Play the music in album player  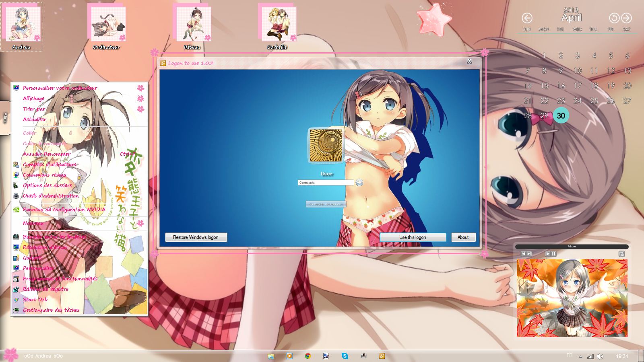(x=547, y=254)
